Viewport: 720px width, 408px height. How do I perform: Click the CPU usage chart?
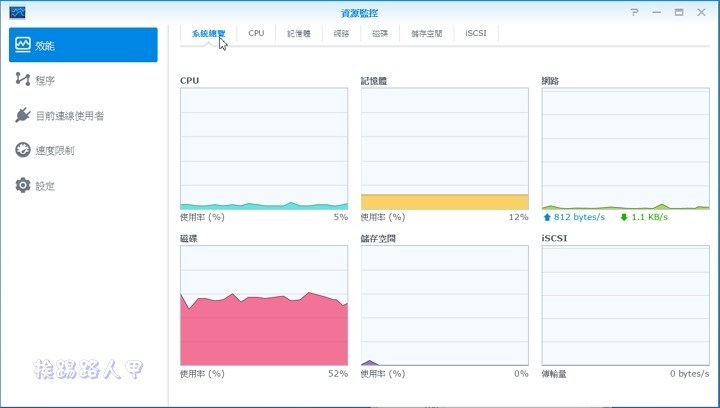tap(264, 148)
